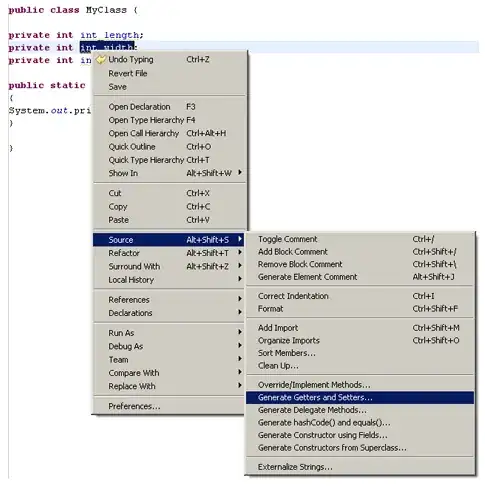Choose Quick Type Hierarchy entry

[169, 160]
